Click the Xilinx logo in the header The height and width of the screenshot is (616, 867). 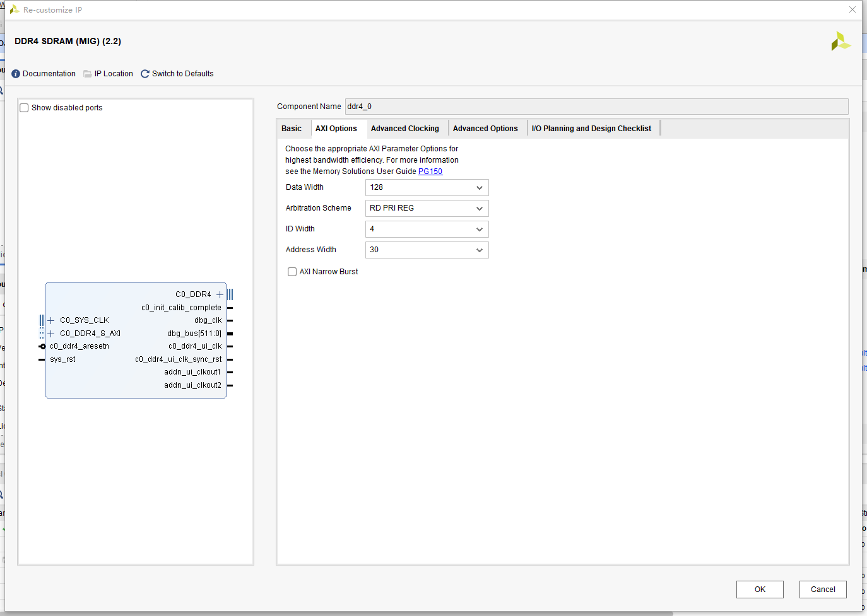840,42
